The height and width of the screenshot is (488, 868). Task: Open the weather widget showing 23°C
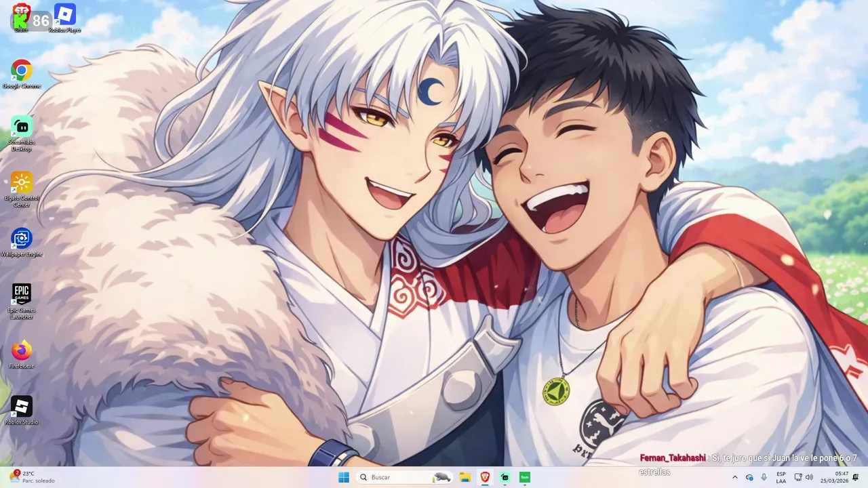(x=33, y=477)
